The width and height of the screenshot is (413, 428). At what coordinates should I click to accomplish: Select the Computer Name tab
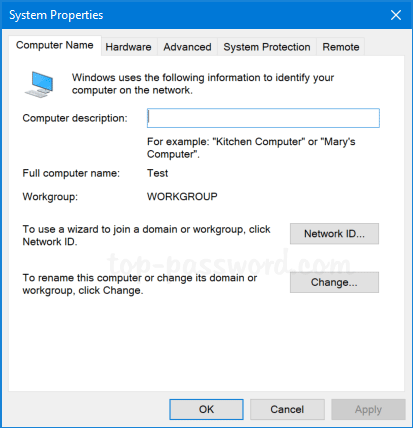tap(55, 45)
